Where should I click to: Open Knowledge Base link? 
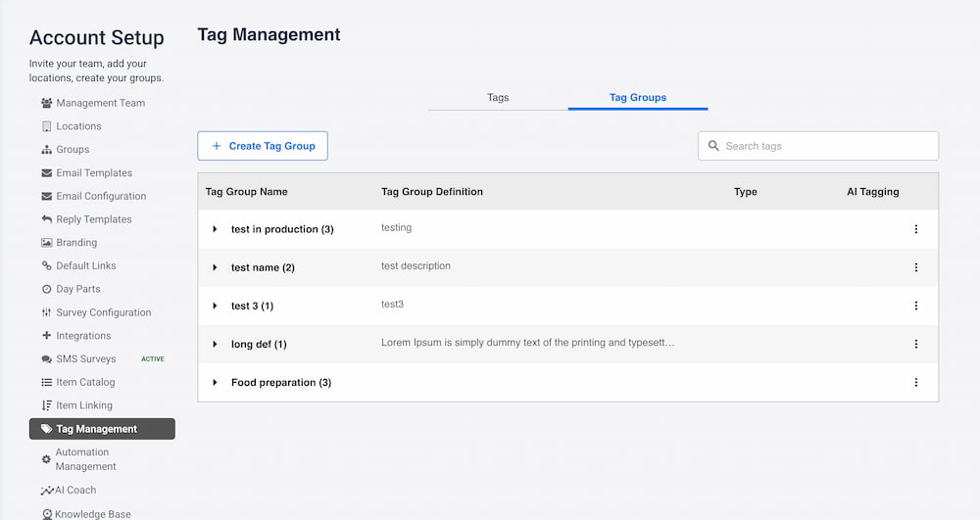pyautogui.click(x=92, y=514)
